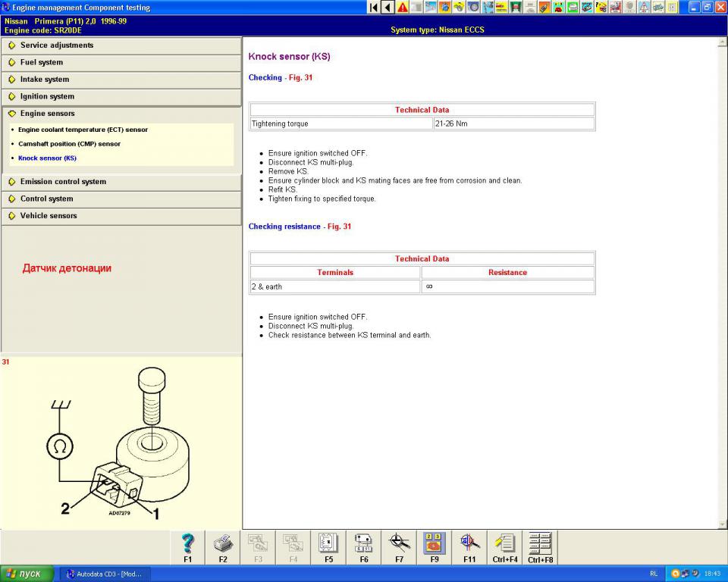728x582 pixels.
Task: Click the content scrollbar up arrow
Action: (x=722, y=42)
